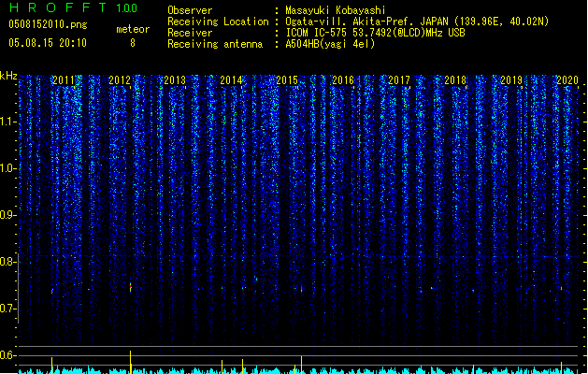Click the 'Receiver' field label

(190, 33)
